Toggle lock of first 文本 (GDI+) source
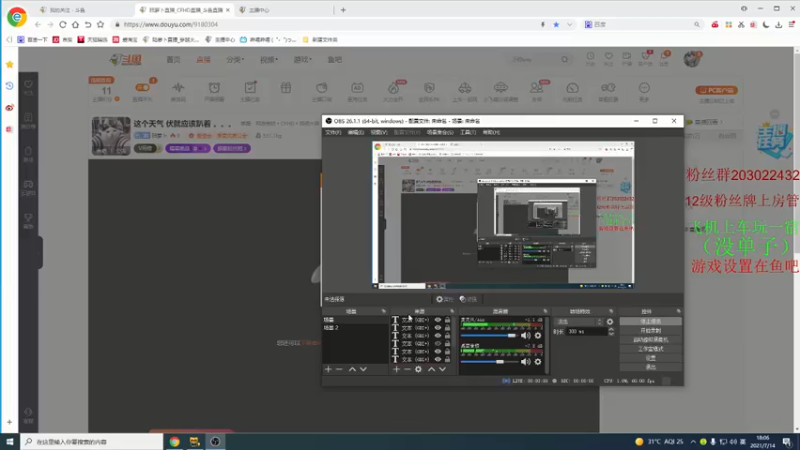Viewport: 800px width, 450px height. (447, 320)
